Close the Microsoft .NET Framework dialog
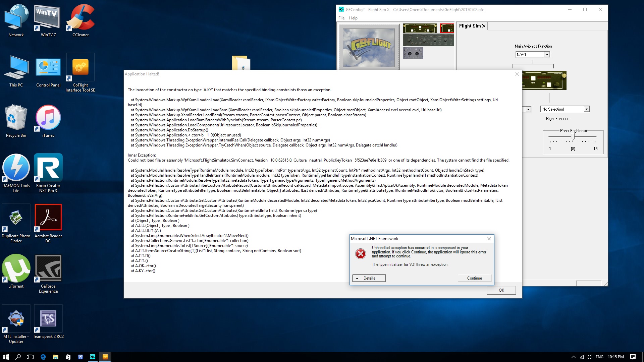644x362 pixels. point(489,239)
